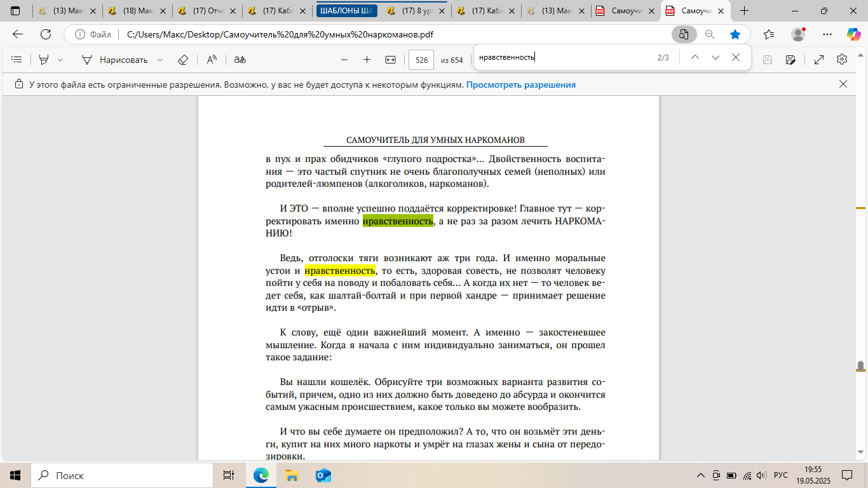Open Outlook from the Windows taskbar

point(323,475)
